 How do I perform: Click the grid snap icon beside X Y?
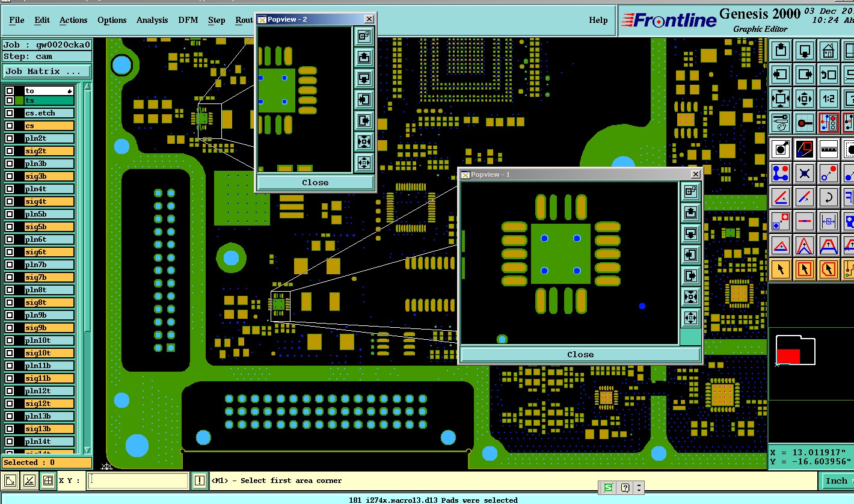click(x=48, y=481)
